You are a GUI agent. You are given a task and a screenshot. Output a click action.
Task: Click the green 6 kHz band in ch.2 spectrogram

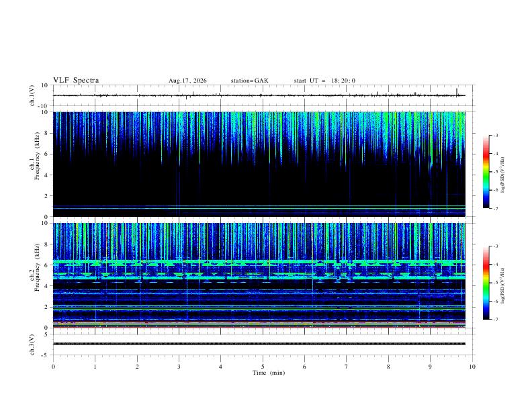click(x=259, y=263)
